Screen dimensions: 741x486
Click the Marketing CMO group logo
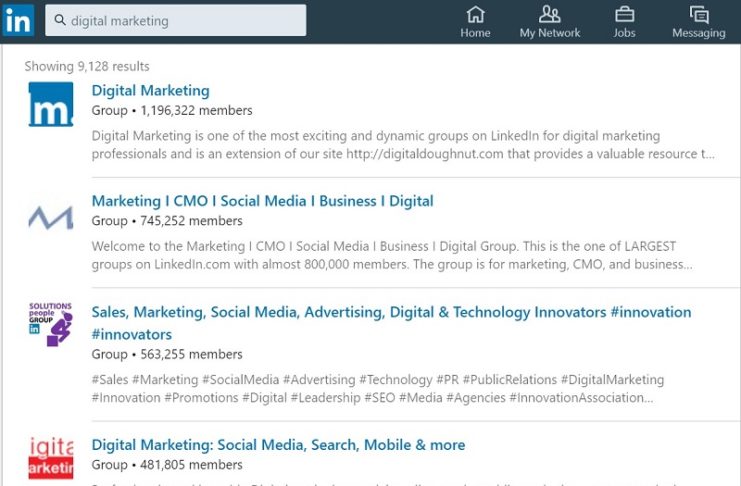pyautogui.click(x=51, y=217)
